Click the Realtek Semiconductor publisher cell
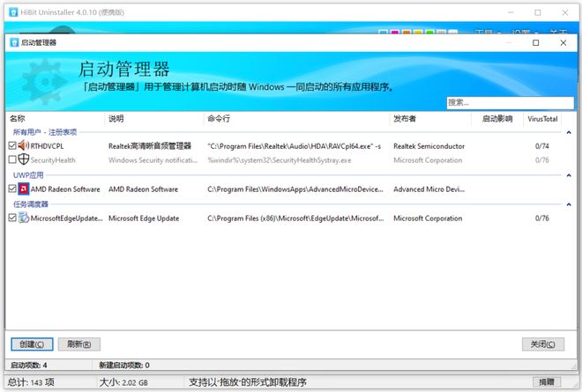The image size is (582, 392). point(429,146)
